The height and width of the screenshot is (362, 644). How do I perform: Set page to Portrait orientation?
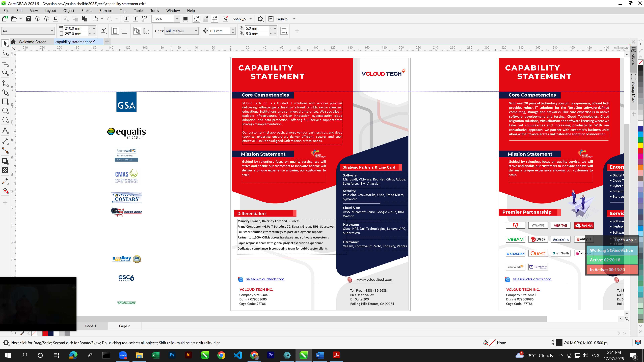click(115, 31)
